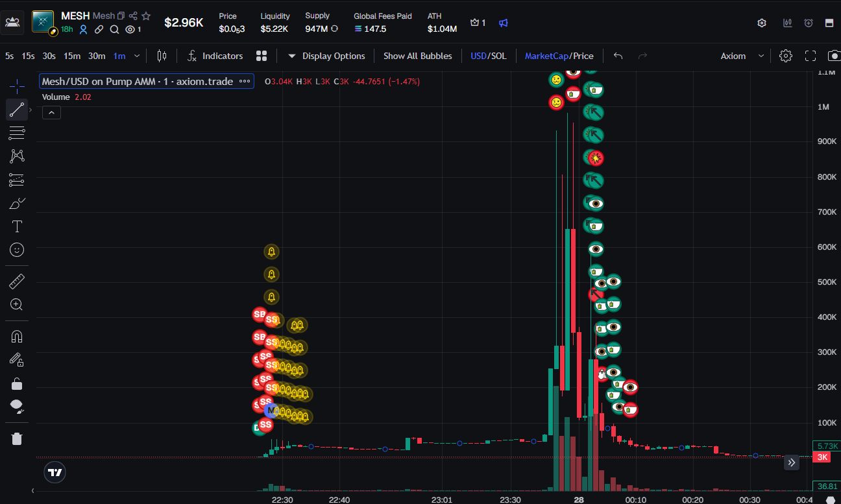841x504 pixels.
Task: Search token with magnifier icon
Action: coord(114,29)
